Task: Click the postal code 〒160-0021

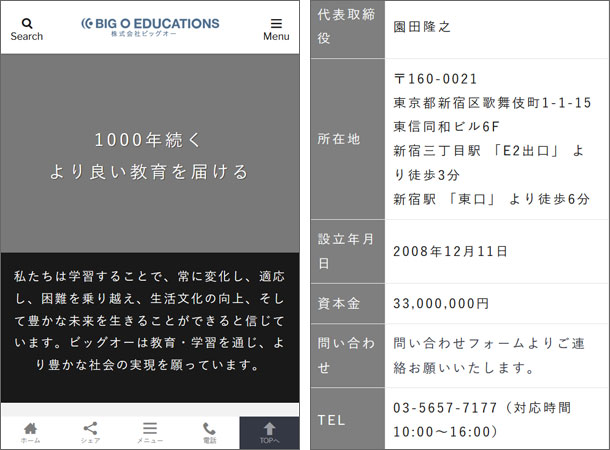Action: coord(436,78)
